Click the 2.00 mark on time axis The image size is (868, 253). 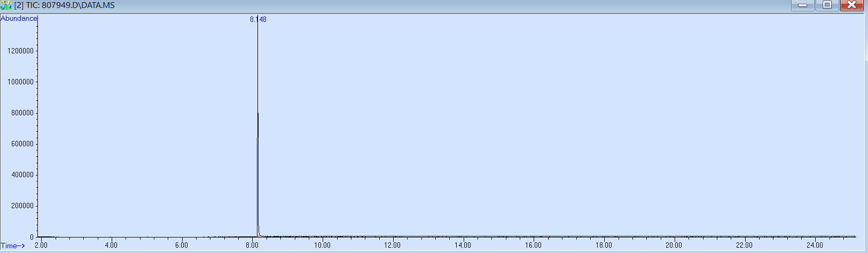[x=41, y=246]
